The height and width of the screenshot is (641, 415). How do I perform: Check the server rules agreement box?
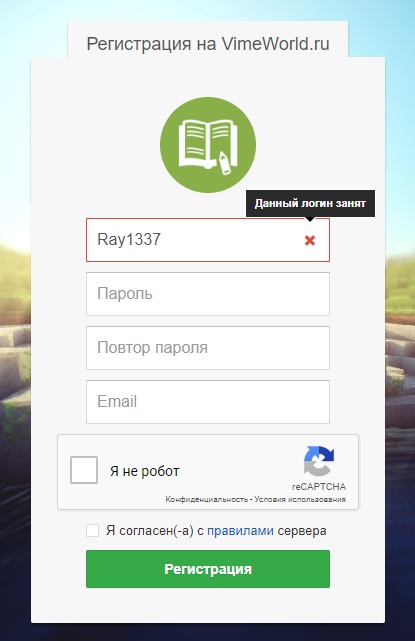pos(92,531)
